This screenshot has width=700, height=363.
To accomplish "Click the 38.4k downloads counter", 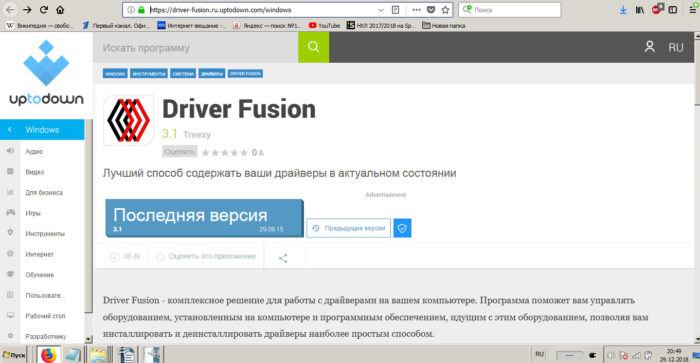I will tap(125, 256).
